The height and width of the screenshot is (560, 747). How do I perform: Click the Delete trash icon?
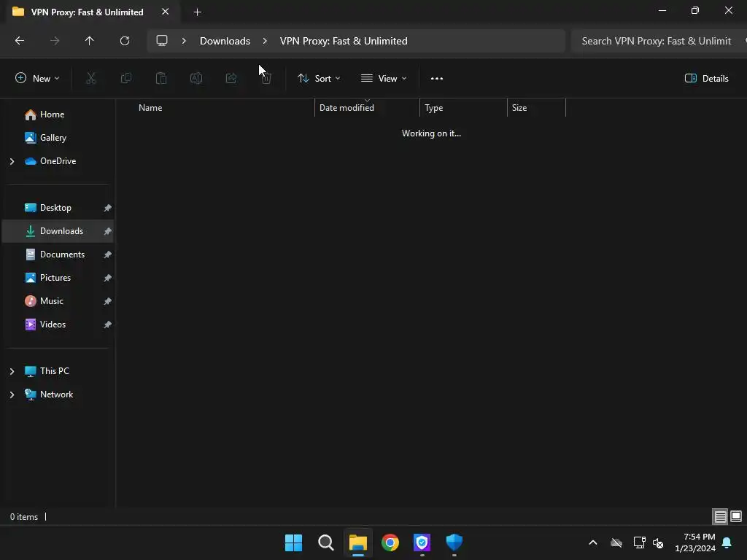pyautogui.click(x=266, y=78)
